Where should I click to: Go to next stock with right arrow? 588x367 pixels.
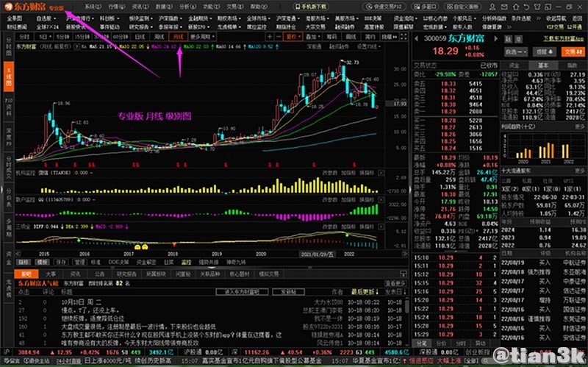[495, 39]
